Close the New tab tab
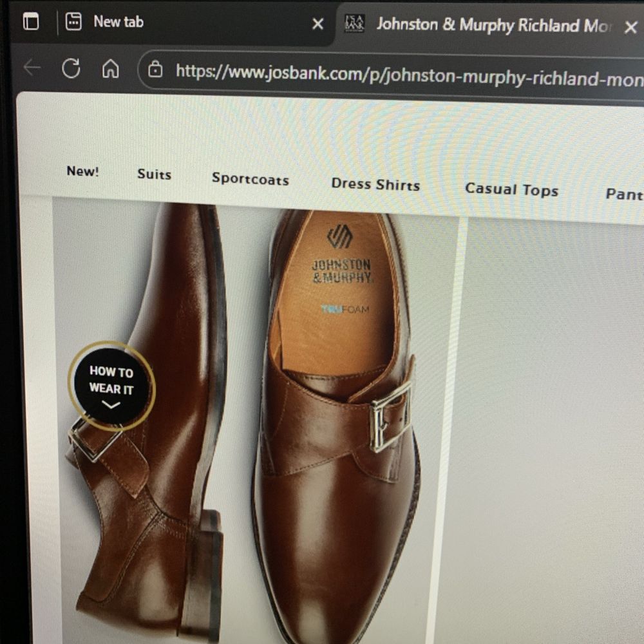This screenshot has height=644, width=644. (317, 24)
